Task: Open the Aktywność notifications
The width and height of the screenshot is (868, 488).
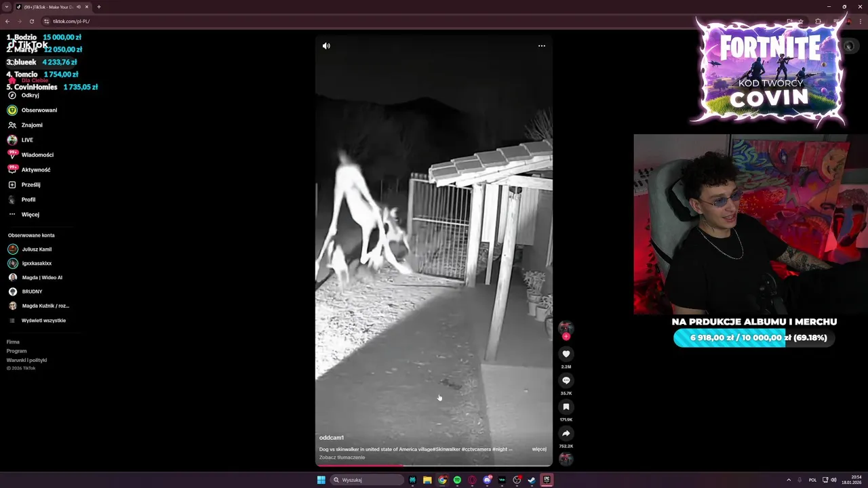Action: point(29,170)
